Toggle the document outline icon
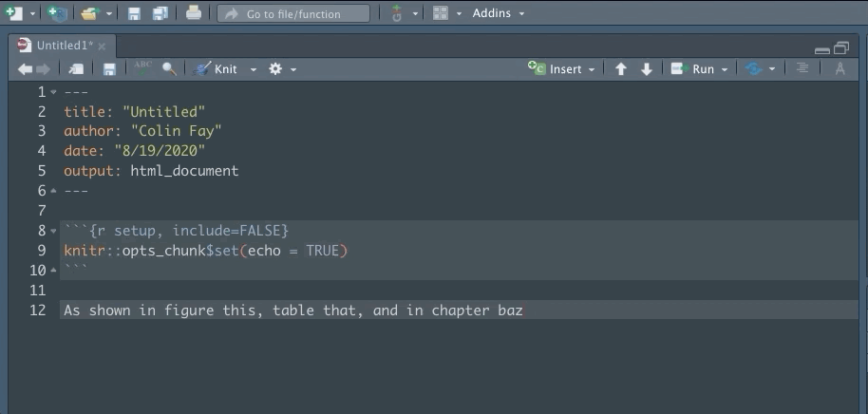The image size is (868, 414). click(x=802, y=68)
